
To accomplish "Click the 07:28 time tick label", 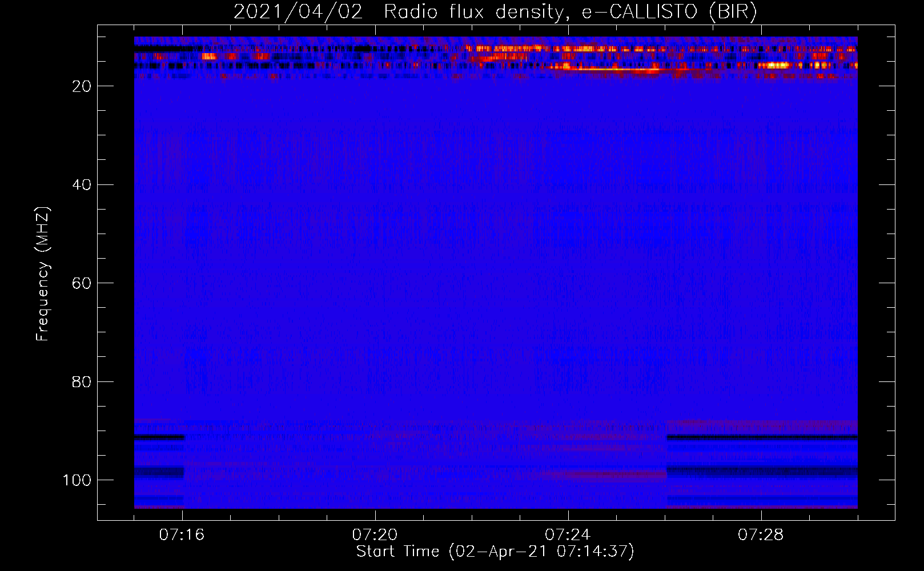I will coord(761,534).
